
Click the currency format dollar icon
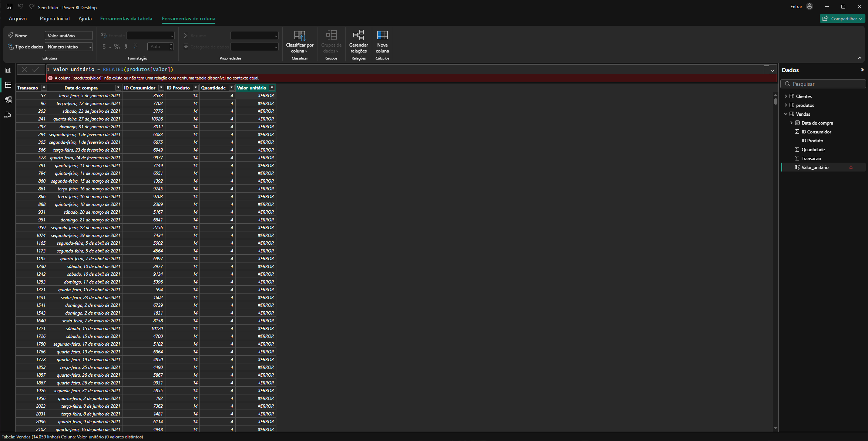(x=104, y=47)
